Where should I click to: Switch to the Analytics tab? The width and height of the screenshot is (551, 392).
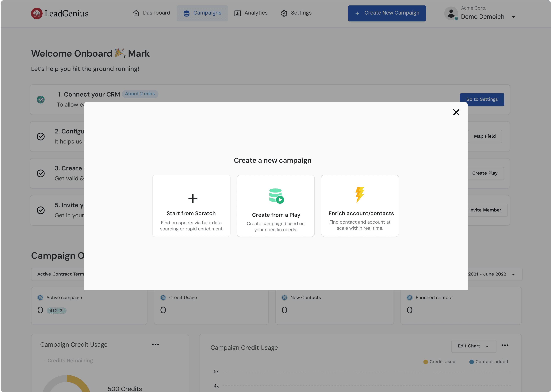pos(251,13)
